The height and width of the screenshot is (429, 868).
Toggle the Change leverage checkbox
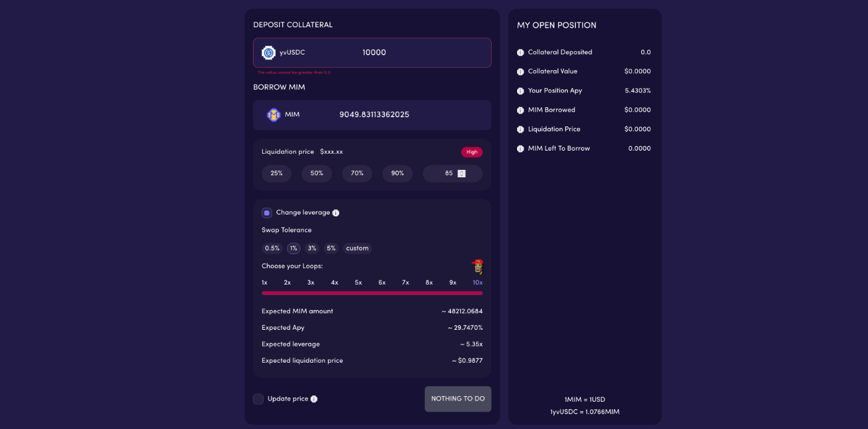[267, 213]
